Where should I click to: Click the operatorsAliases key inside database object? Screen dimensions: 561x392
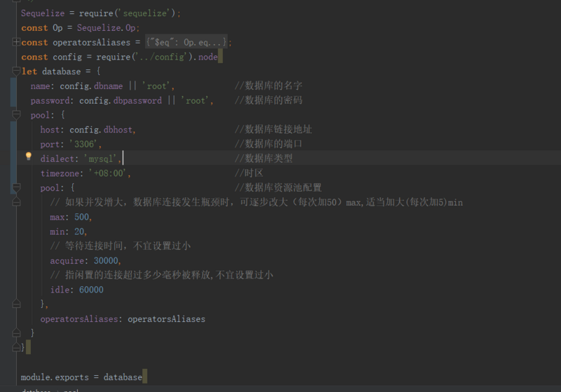click(79, 319)
